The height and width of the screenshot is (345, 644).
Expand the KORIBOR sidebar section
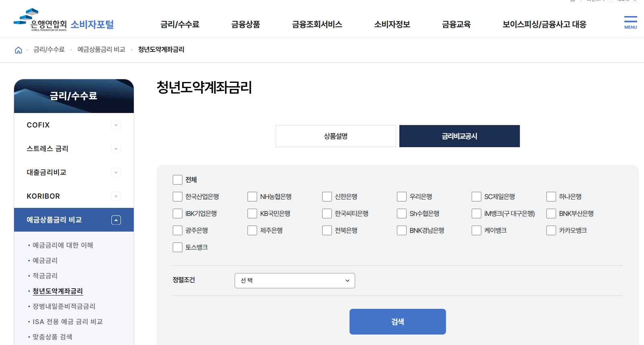116,196
